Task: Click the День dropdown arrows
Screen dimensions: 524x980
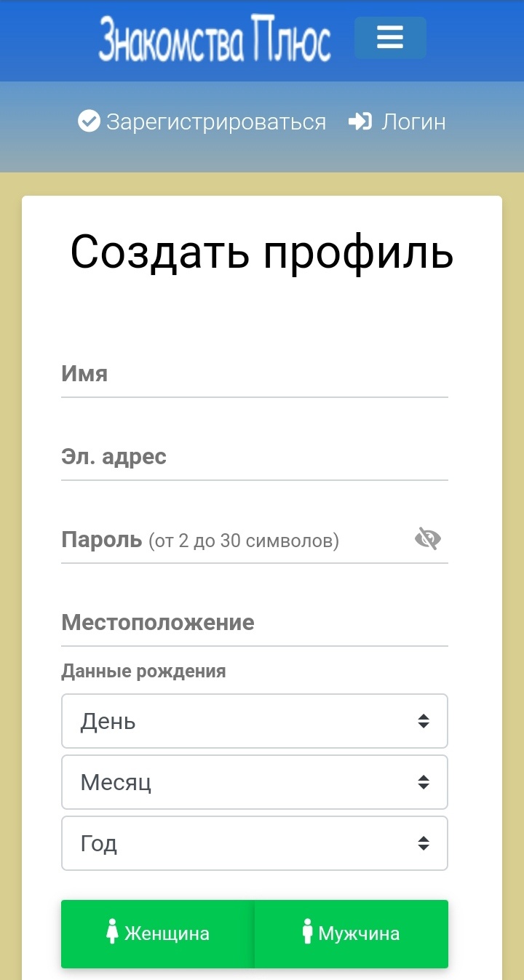Action: 424,721
